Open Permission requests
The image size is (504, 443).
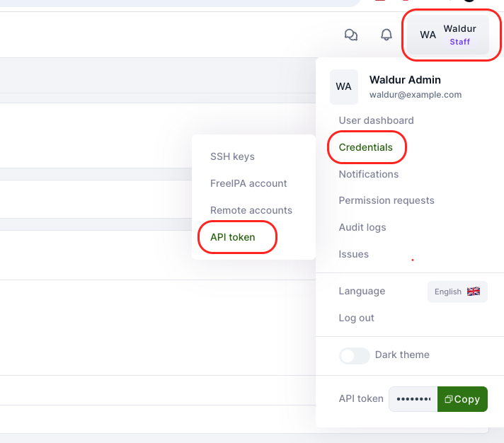pyautogui.click(x=386, y=200)
